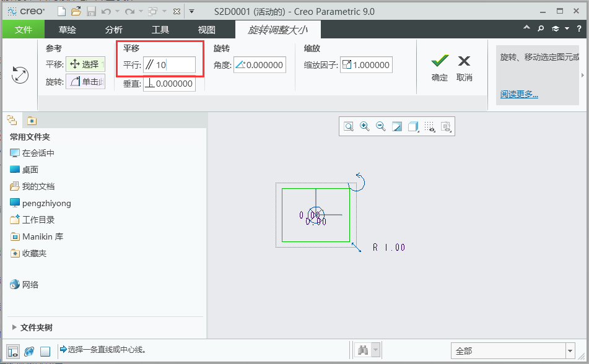Click the Undo arrow icon
The image size is (589, 364).
106,12
